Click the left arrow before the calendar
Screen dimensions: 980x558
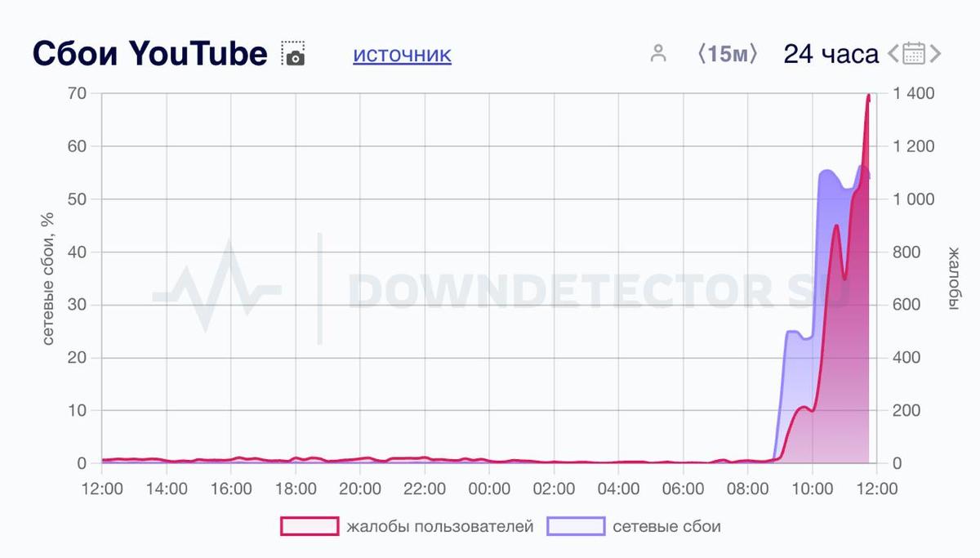[893, 54]
